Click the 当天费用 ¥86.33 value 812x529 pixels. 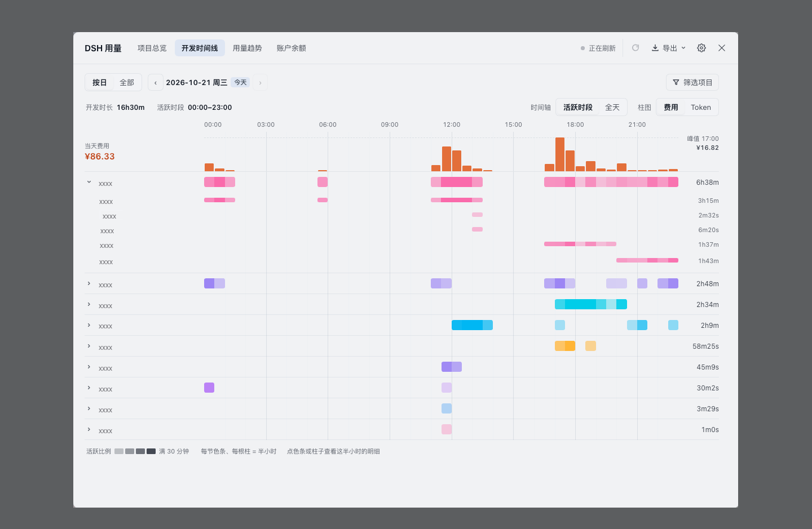tap(100, 157)
